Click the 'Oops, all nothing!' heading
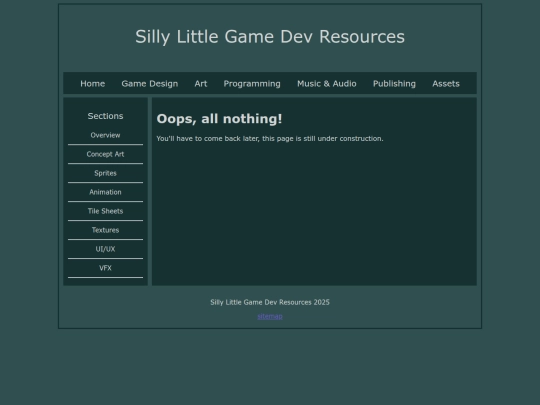Viewport: 540px width, 405px height. click(x=219, y=119)
